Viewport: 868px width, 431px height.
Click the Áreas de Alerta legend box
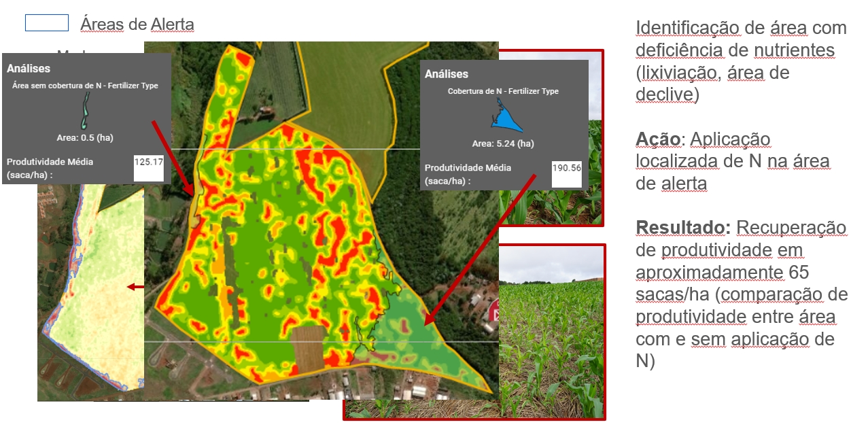[x=46, y=23]
